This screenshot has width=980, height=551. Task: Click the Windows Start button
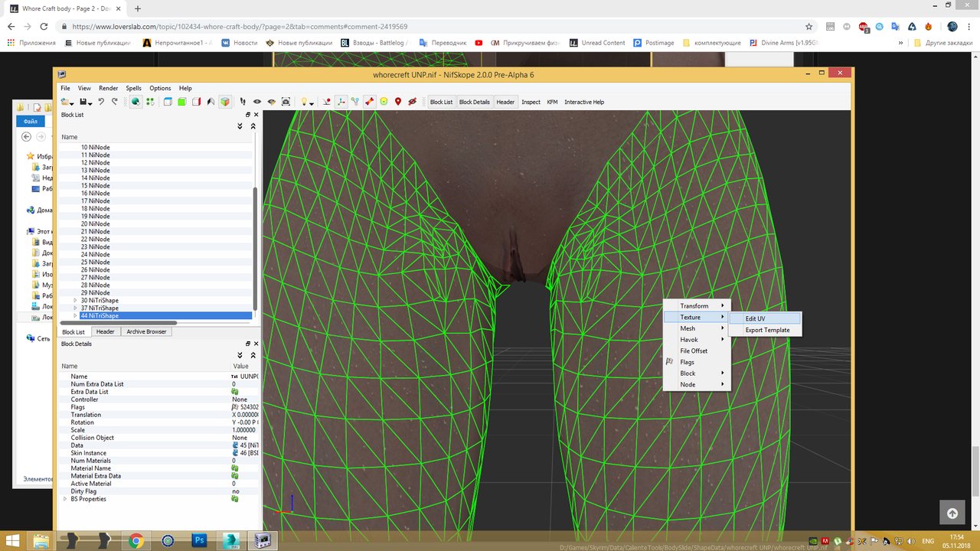point(11,540)
